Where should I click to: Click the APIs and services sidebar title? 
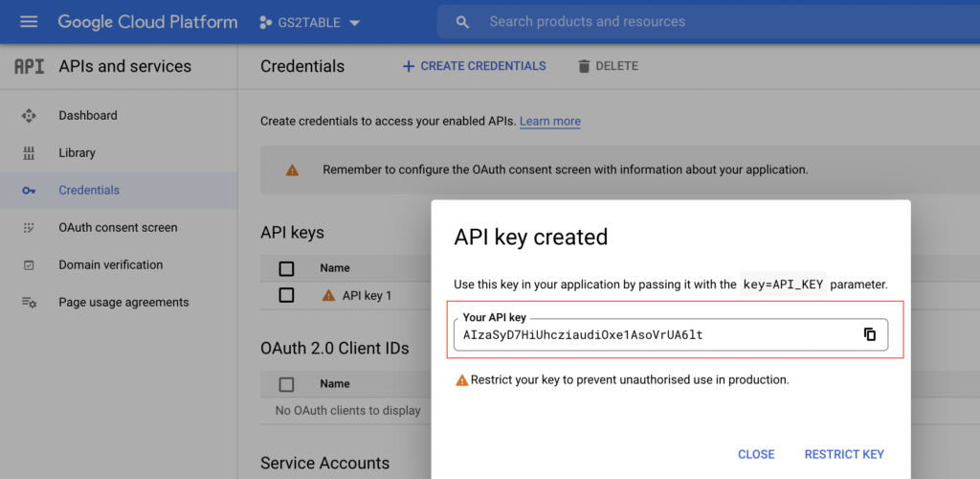pyautogui.click(x=125, y=66)
